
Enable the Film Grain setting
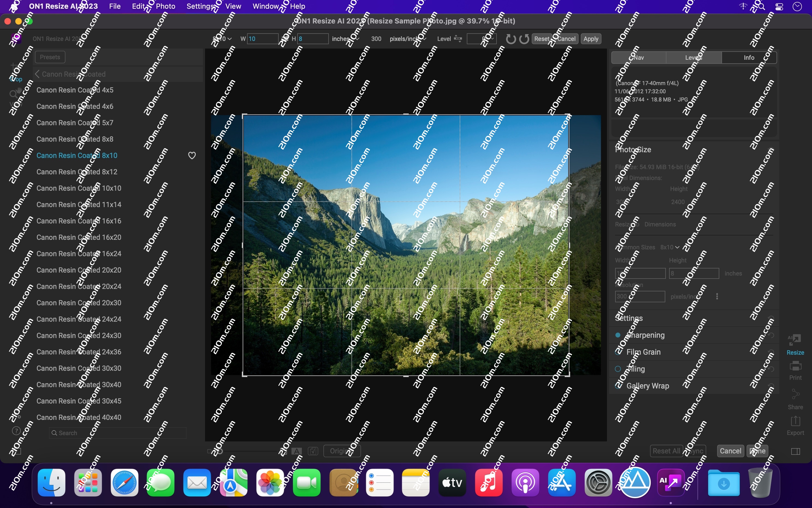(618, 352)
